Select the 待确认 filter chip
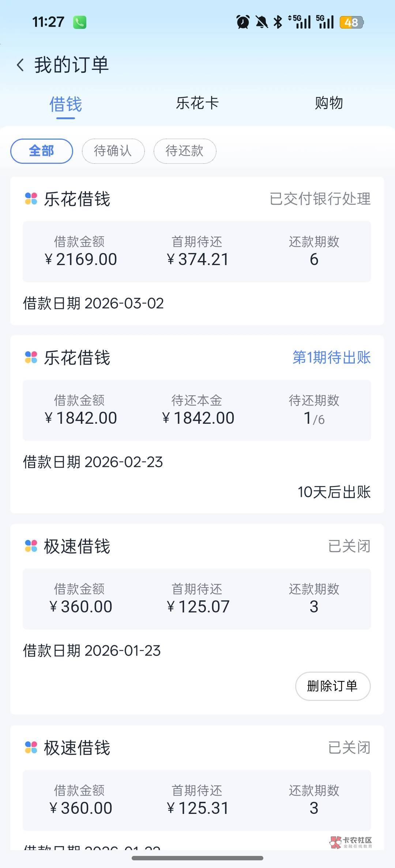The height and width of the screenshot is (868, 395). 113,151
